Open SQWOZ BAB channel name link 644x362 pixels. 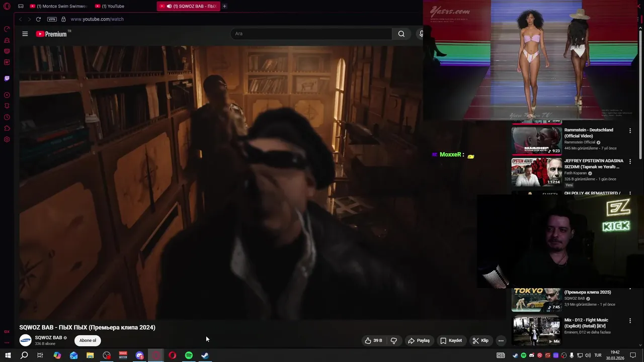48,338
